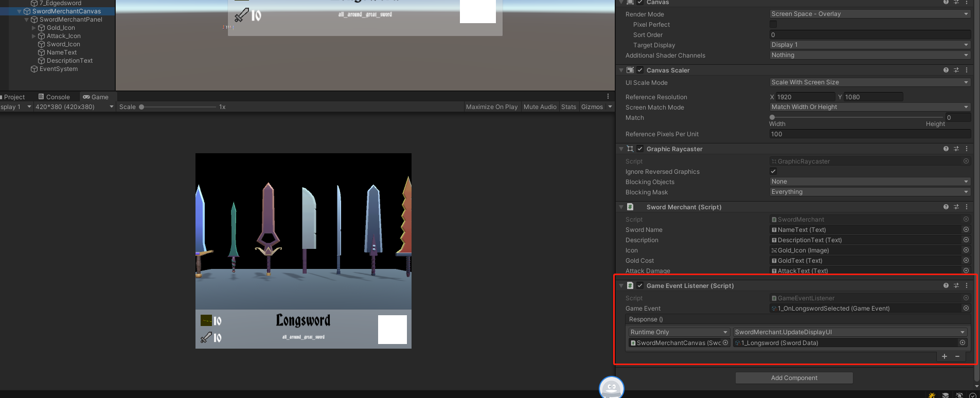Add a new Response entry with plus

pyautogui.click(x=945, y=356)
